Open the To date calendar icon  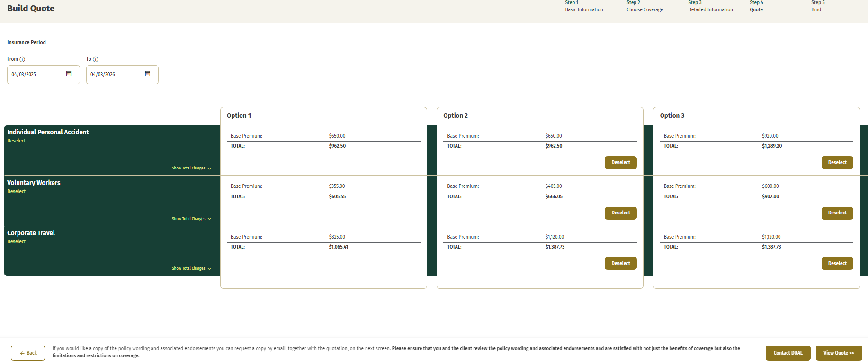click(x=148, y=74)
